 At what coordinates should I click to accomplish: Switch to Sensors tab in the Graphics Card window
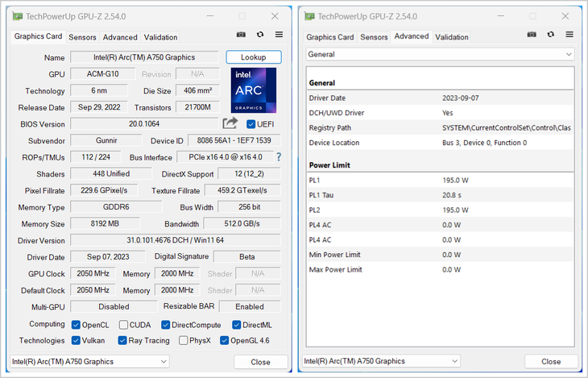click(x=82, y=37)
